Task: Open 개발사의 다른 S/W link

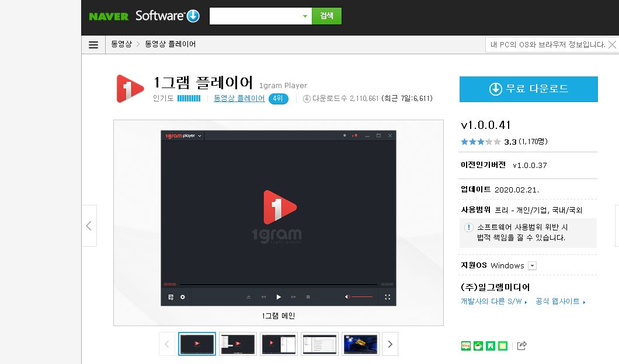Action: pos(493,302)
